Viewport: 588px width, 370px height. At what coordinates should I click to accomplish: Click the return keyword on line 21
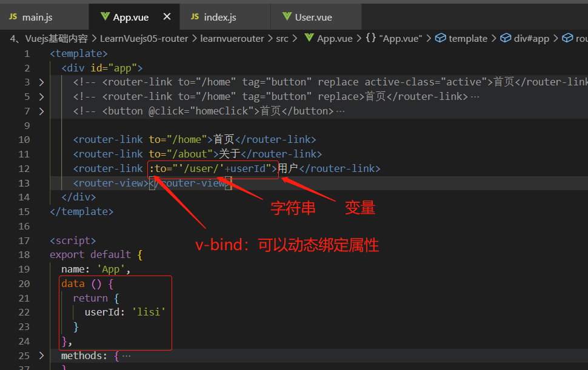tap(90, 298)
